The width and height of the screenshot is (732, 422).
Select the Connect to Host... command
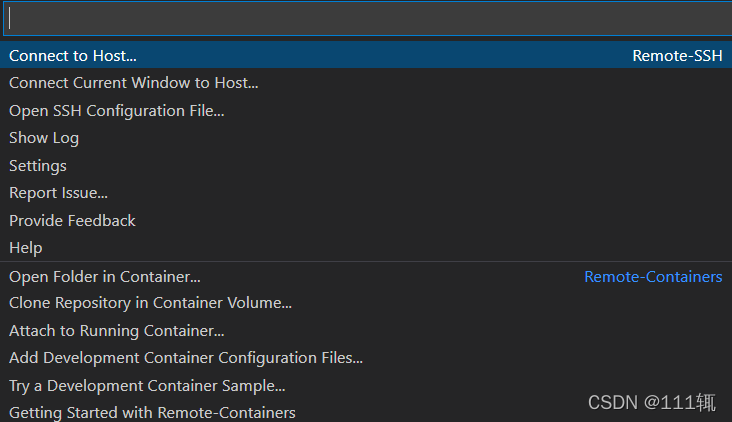click(366, 55)
